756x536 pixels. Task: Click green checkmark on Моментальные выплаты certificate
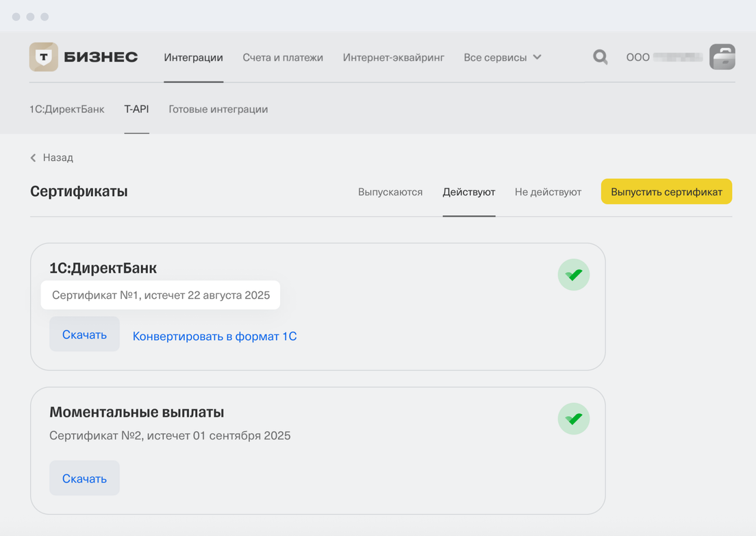[x=573, y=419]
